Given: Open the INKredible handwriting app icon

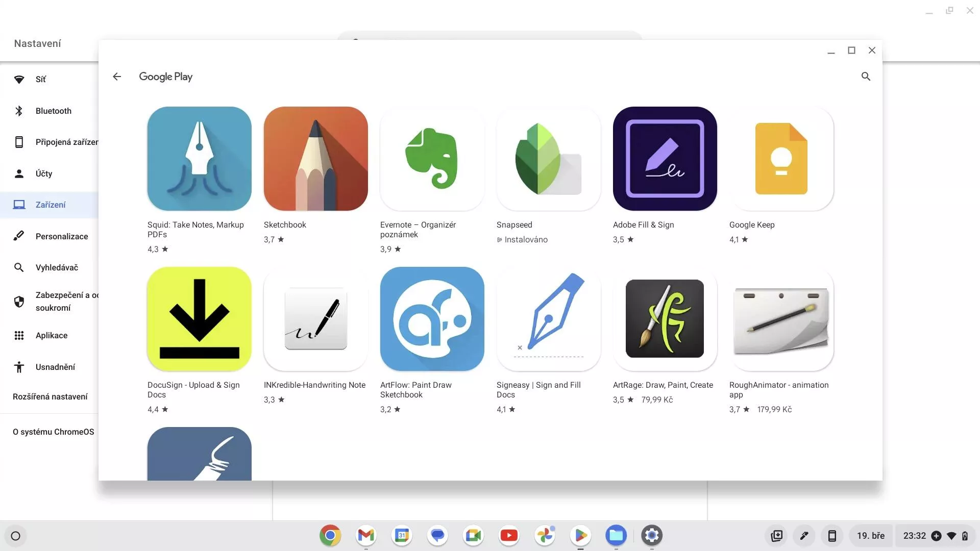Looking at the screenshot, I should point(315,319).
